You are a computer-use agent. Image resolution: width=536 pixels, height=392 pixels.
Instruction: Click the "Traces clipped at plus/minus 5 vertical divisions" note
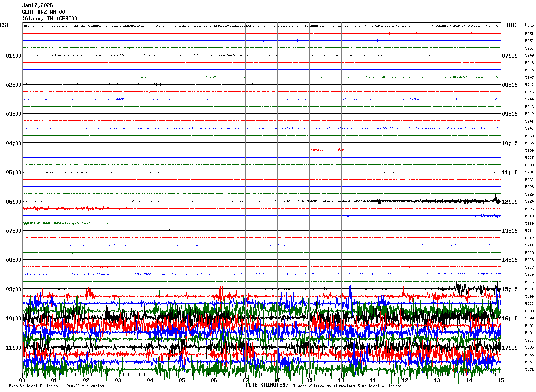click(347, 386)
